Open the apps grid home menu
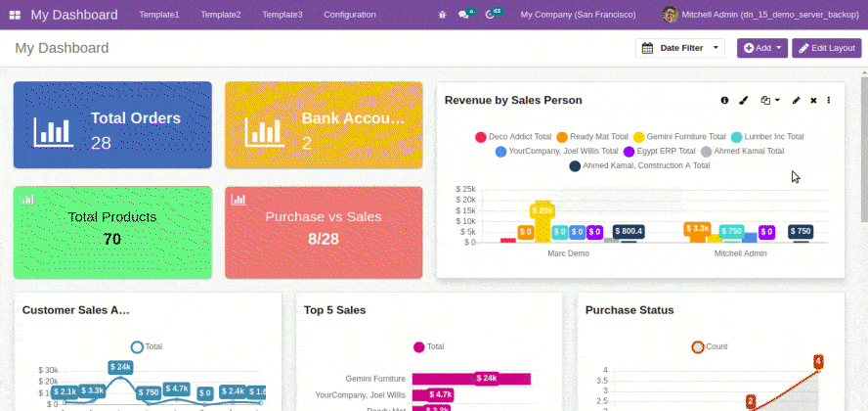The image size is (868, 411). click(16, 15)
